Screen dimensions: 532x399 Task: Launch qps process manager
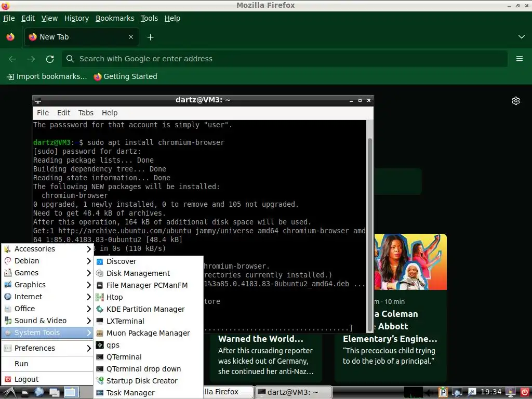(x=148, y=345)
